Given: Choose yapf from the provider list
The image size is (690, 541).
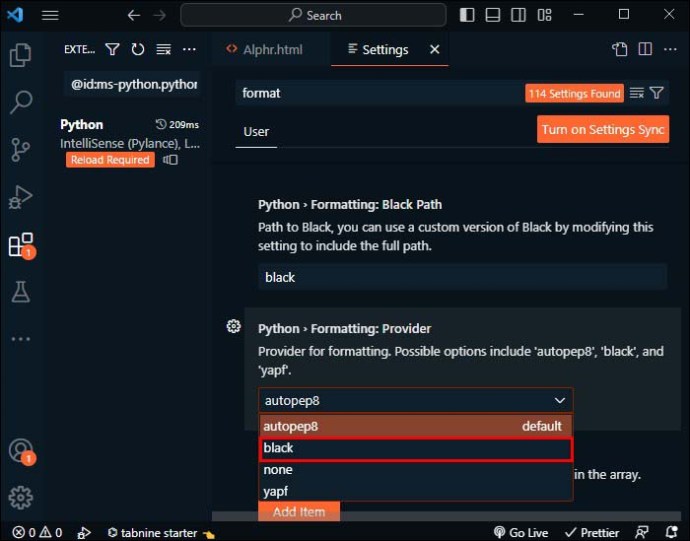Looking at the screenshot, I should pyautogui.click(x=415, y=491).
